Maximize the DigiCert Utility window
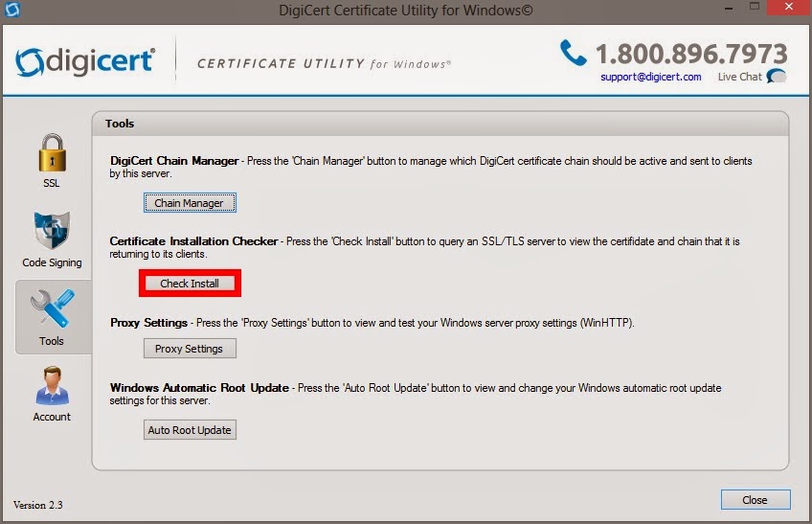Image resolution: width=812 pixels, height=524 pixels. (755, 8)
